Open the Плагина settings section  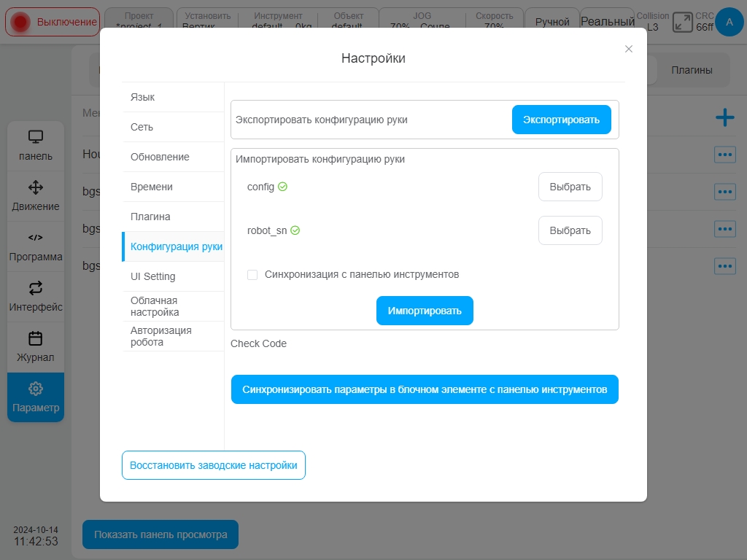pyautogui.click(x=173, y=217)
